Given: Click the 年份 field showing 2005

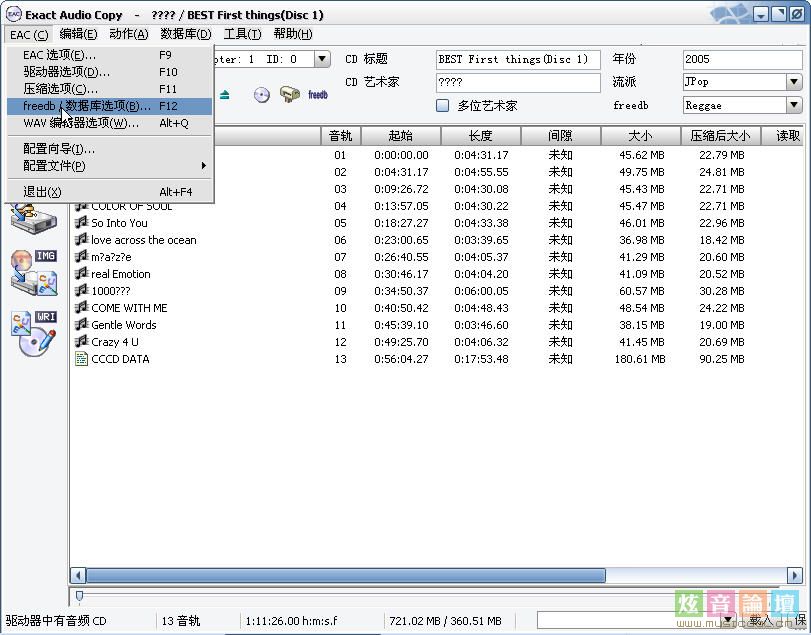Looking at the screenshot, I should [742, 59].
